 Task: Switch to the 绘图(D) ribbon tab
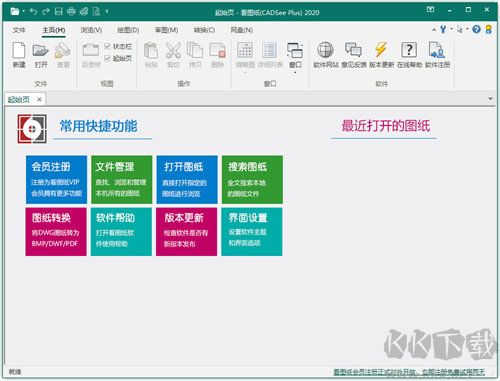tap(128, 30)
